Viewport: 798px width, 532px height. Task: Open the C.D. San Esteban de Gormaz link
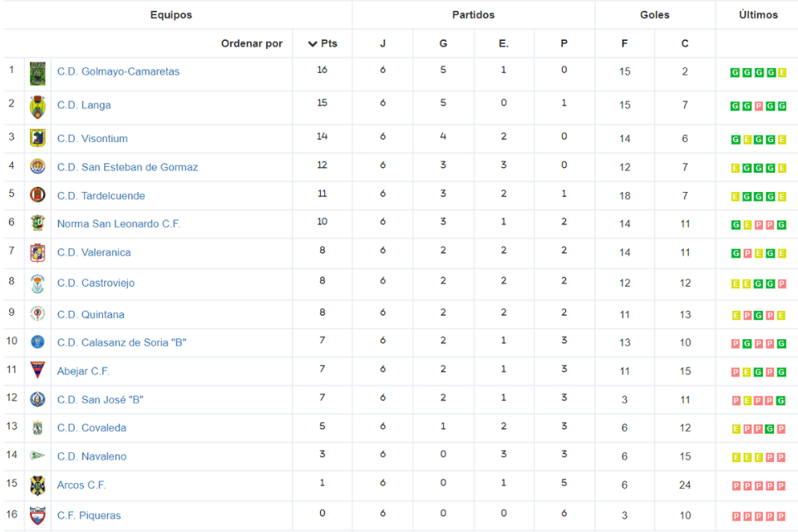(127, 167)
